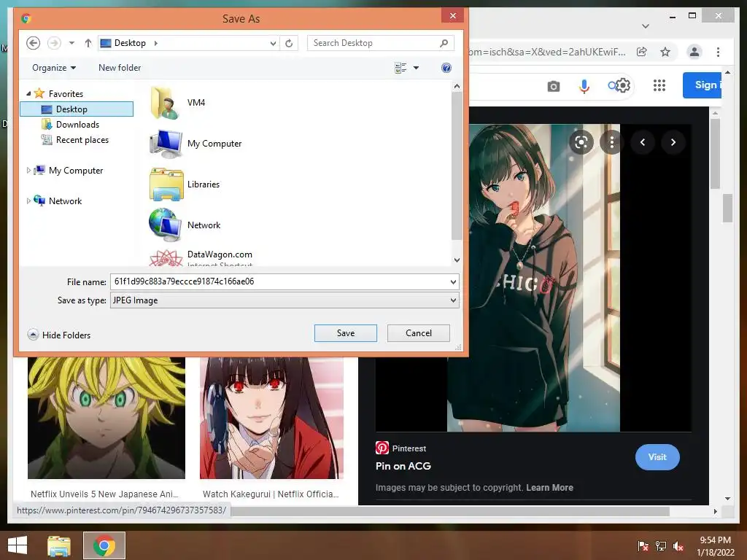The image size is (747, 560).
Task: Open the Organize menu
Action: 54,68
